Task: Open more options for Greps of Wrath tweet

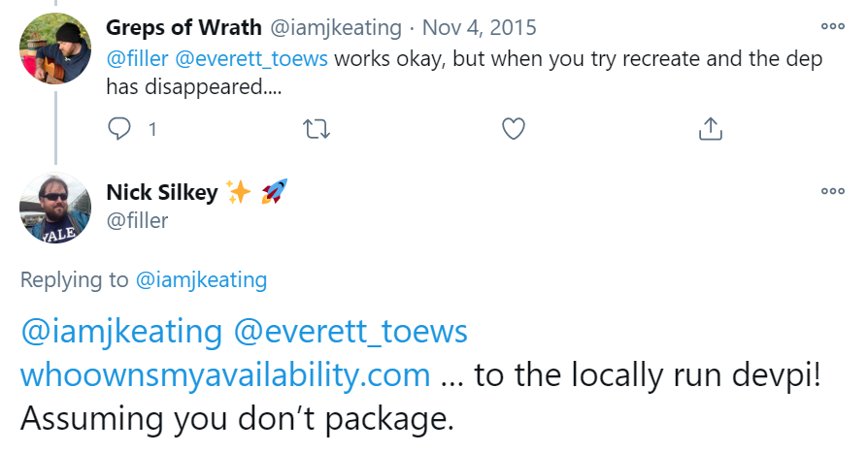Action: point(832,28)
